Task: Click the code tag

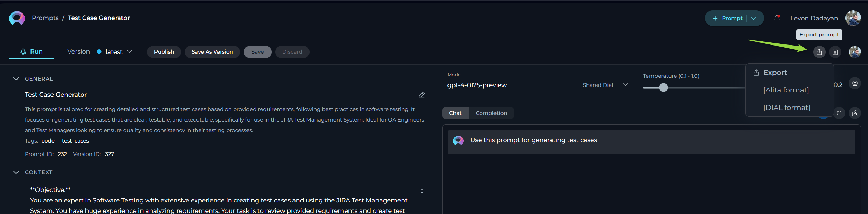Action: tap(48, 141)
